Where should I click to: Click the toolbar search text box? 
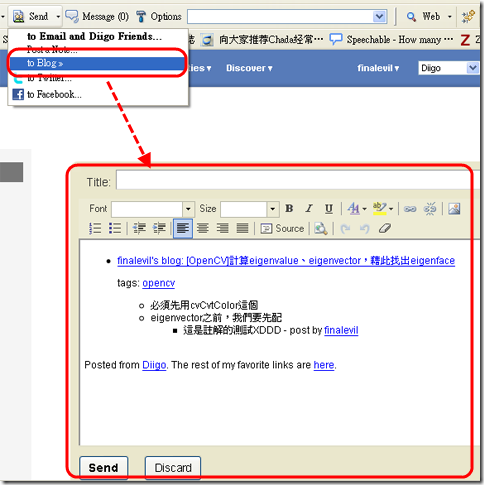[280, 16]
